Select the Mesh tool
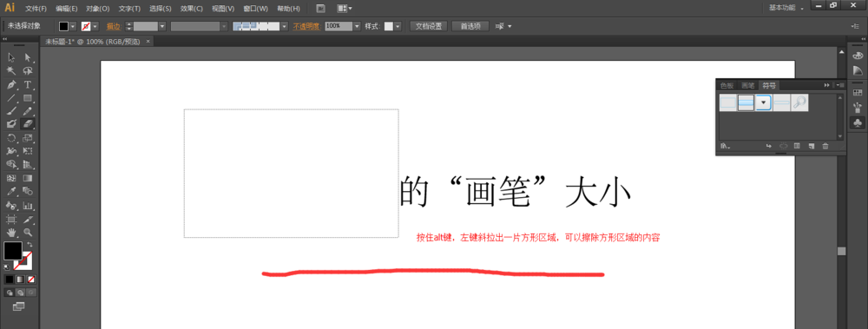Image resolution: width=868 pixels, height=329 pixels. 11,178
